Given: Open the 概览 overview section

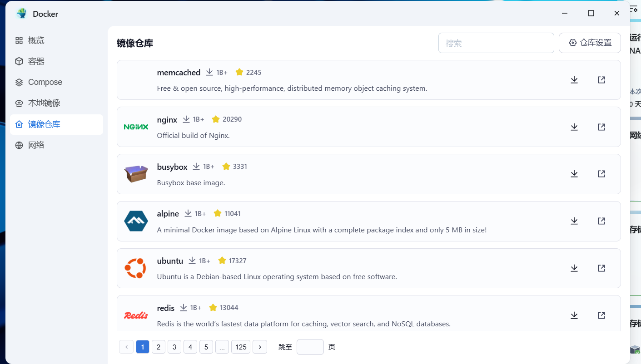Looking at the screenshot, I should [x=56, y=40].
